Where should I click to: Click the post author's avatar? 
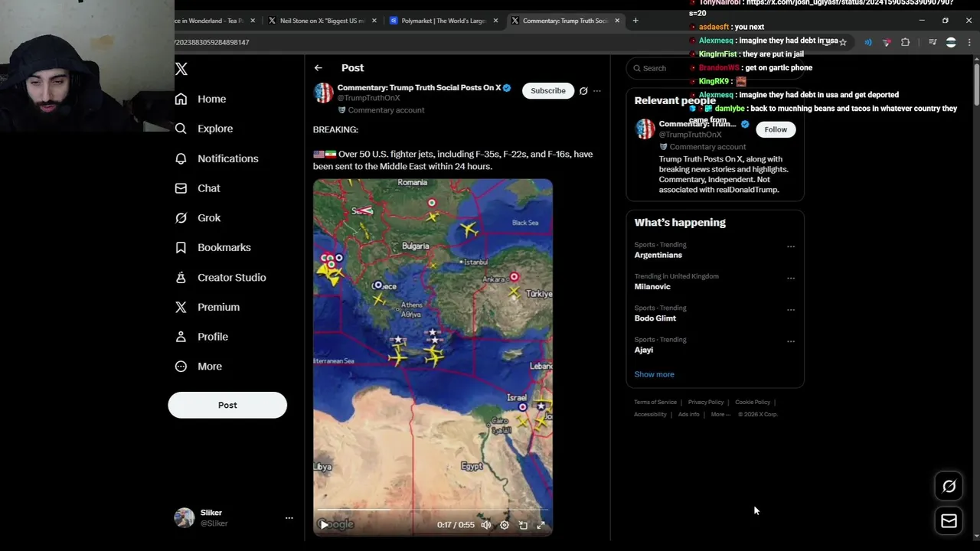tap(323, 93)
